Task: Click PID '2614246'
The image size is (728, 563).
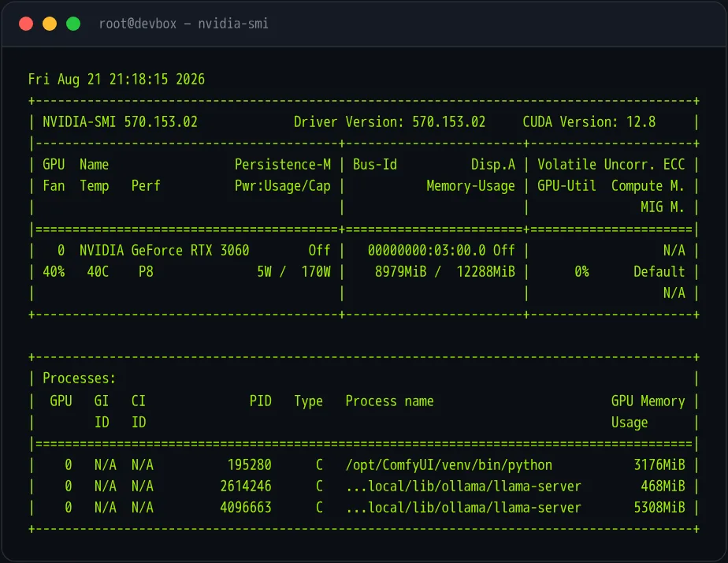Action: click(x=246, y=487)
